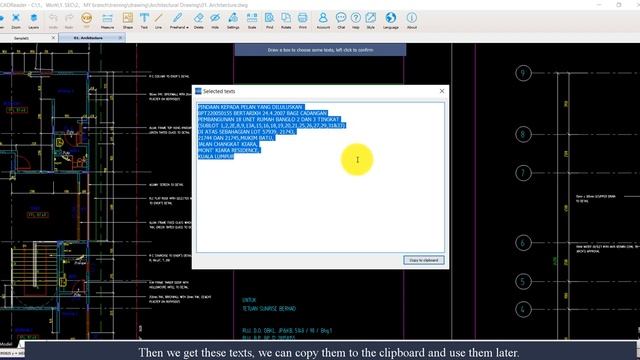Click the Redo toolbar icon
640x360 pixels.
point(69,20)
